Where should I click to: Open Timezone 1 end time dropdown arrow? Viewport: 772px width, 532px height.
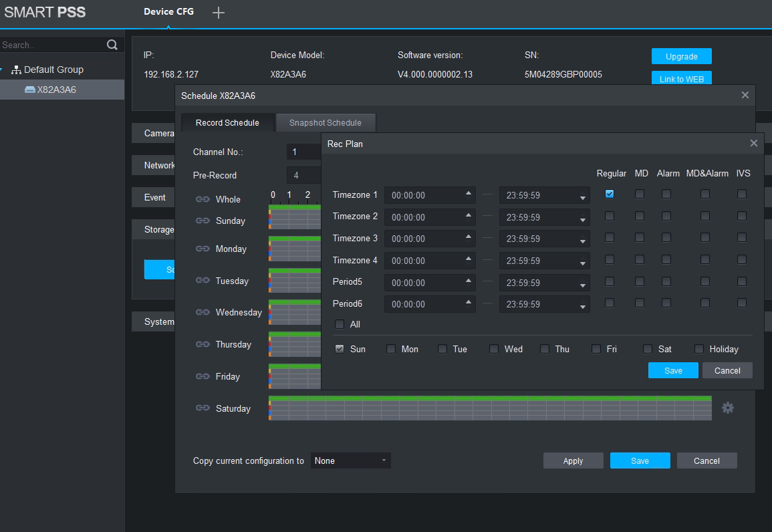tap(582, 198)
